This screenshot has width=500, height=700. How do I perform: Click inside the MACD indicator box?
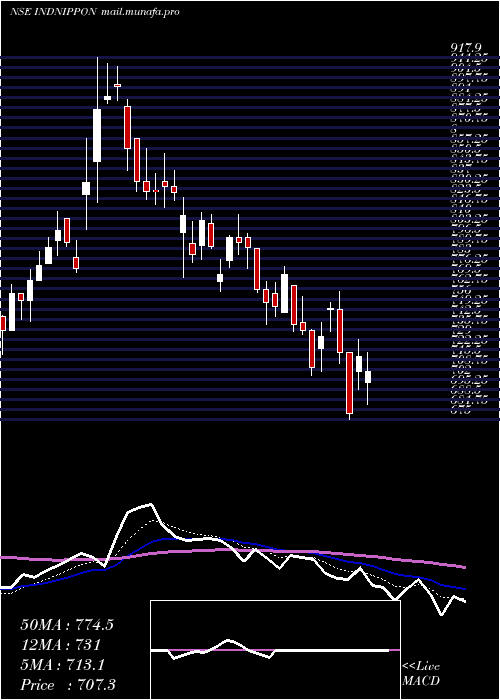tap(275, 650)
